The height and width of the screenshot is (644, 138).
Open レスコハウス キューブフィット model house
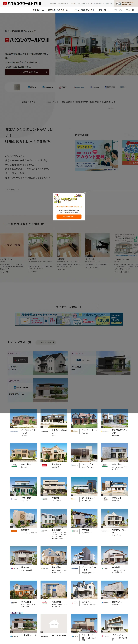tap(84, 456)
